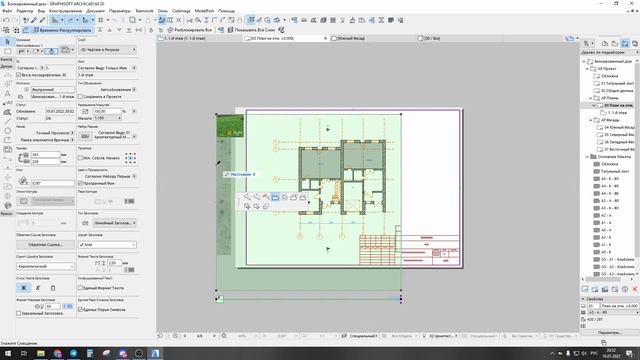
Task: Click the drawing width field showing 343
Action: click(45, 155)
